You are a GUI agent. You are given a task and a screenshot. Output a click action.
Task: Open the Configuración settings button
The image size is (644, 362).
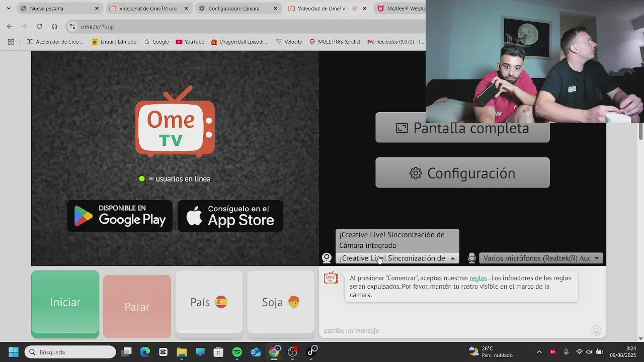(462, 173)
